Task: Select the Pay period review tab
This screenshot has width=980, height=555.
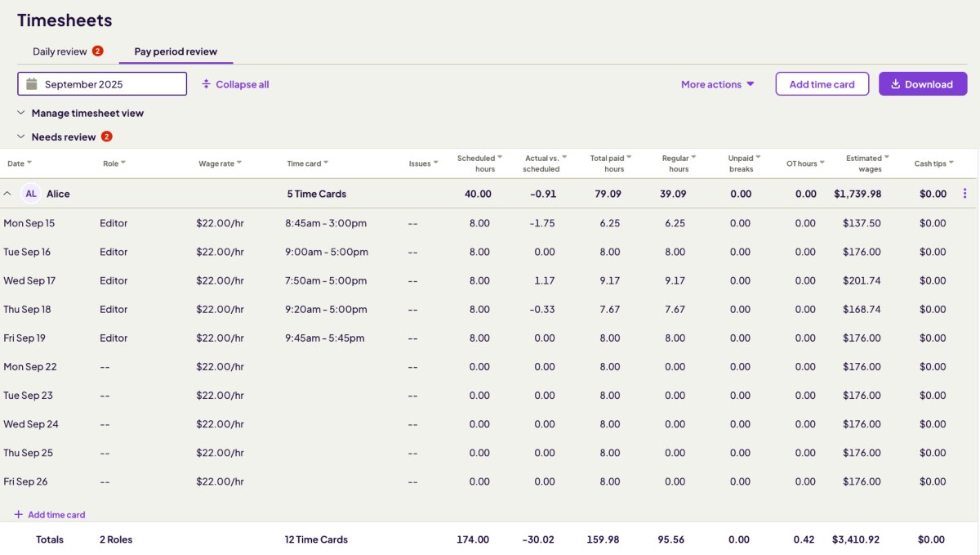Action: click(176, 51)
